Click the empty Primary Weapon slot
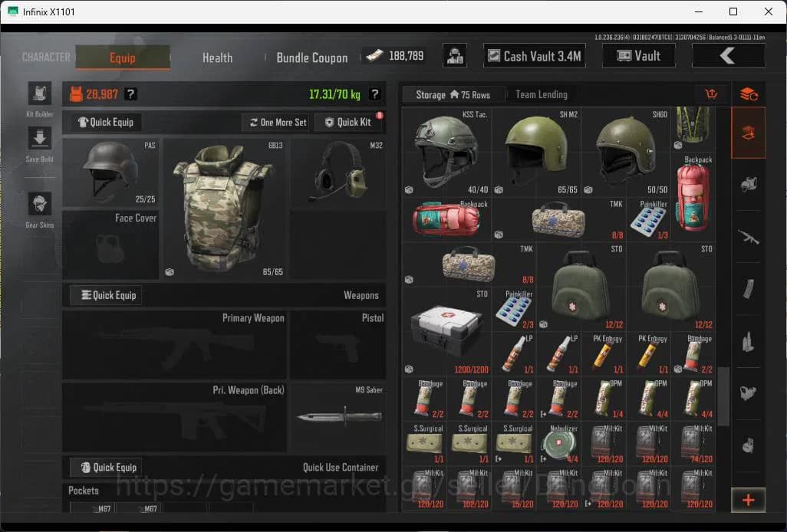The height and width of the screenshot is (532, 787). coord(175,344)
